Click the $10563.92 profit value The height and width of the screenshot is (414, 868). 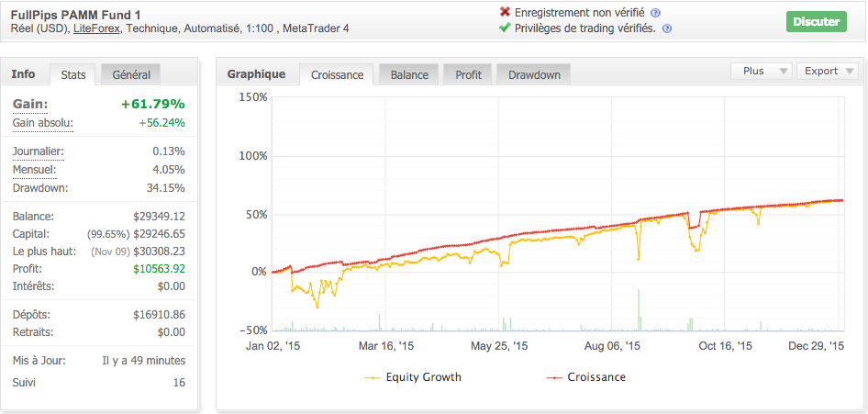point(159,269)
